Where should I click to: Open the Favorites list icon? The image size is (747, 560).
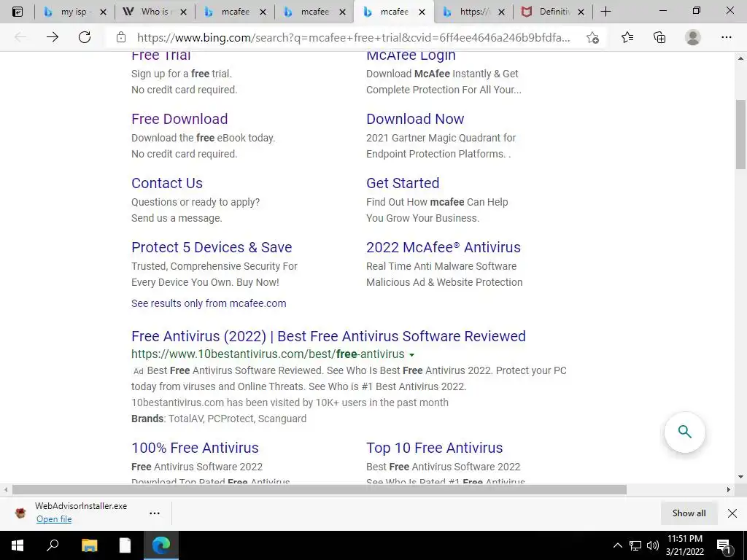coord(627,37)
